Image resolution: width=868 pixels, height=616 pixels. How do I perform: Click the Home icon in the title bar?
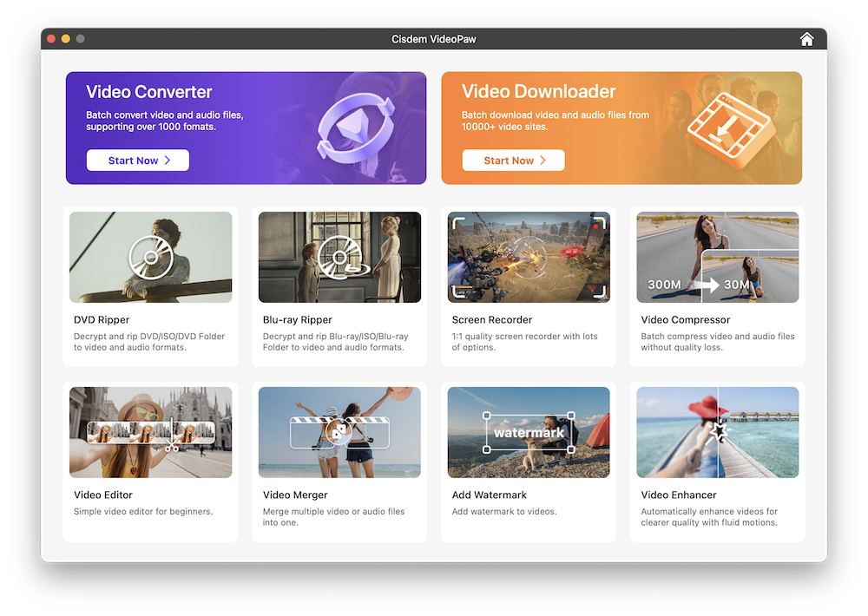pyautogui.click(x=806, y=38)
